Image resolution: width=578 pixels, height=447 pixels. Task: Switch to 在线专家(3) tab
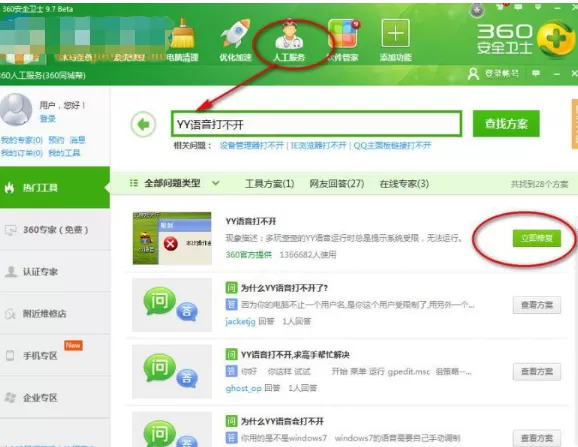pos(404,184)
